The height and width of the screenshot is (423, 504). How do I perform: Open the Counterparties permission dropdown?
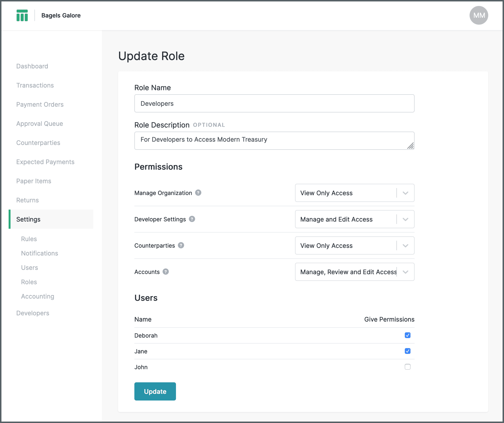354,245
